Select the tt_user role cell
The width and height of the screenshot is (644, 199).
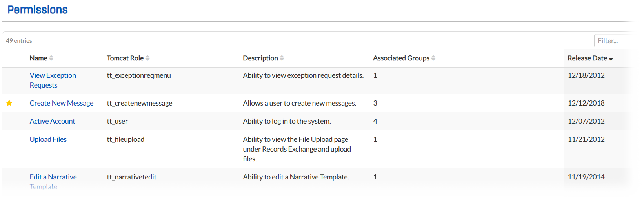tap(117, 121)
